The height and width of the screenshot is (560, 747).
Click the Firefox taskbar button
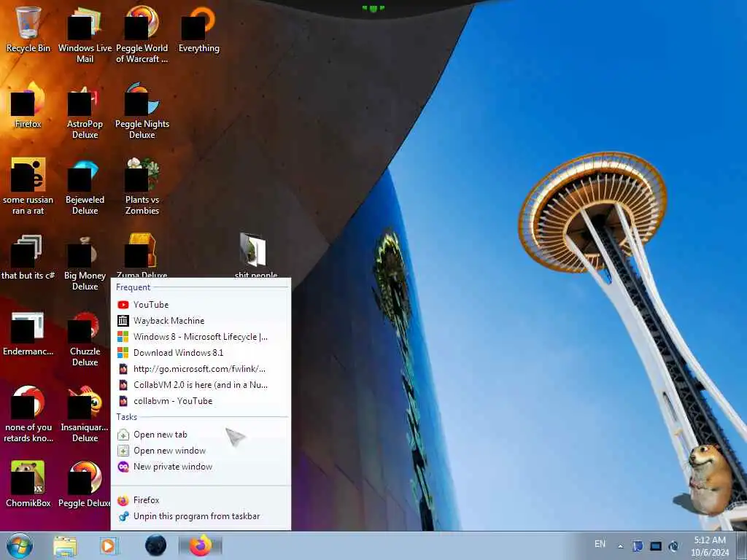tap(201, 545)
